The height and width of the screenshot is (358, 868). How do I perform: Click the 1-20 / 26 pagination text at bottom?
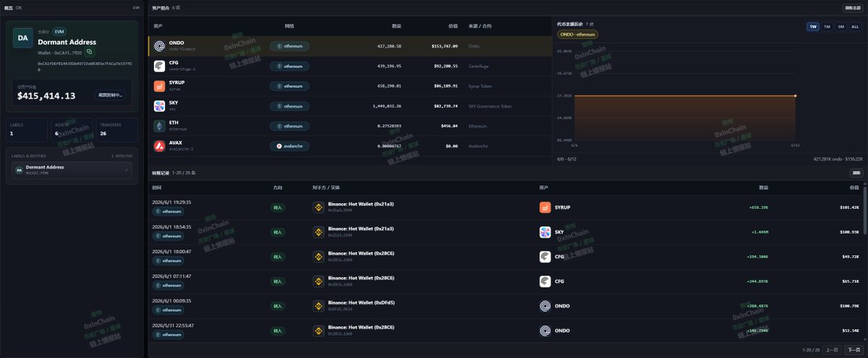pyautogui.click(x=811, y=349)
